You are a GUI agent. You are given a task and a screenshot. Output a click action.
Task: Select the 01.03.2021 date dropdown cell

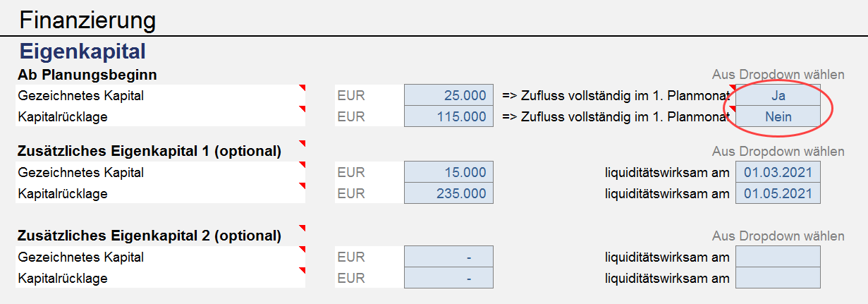(778, 172)
